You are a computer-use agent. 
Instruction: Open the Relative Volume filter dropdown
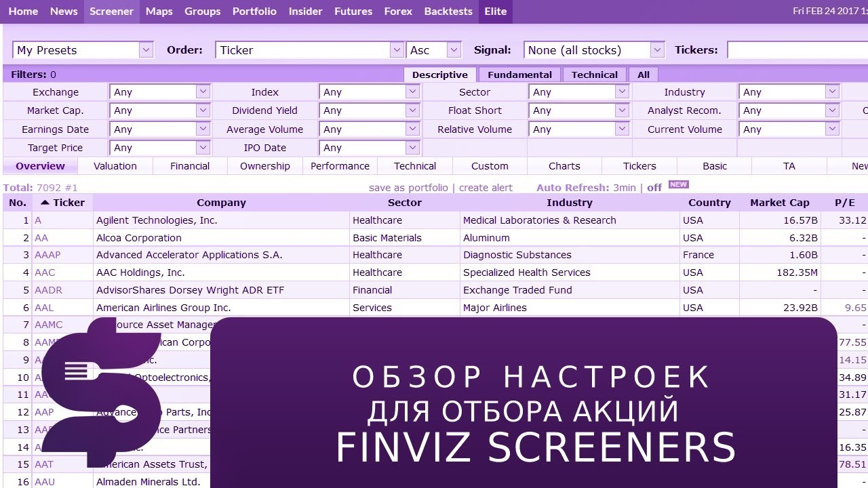(579, 129)
